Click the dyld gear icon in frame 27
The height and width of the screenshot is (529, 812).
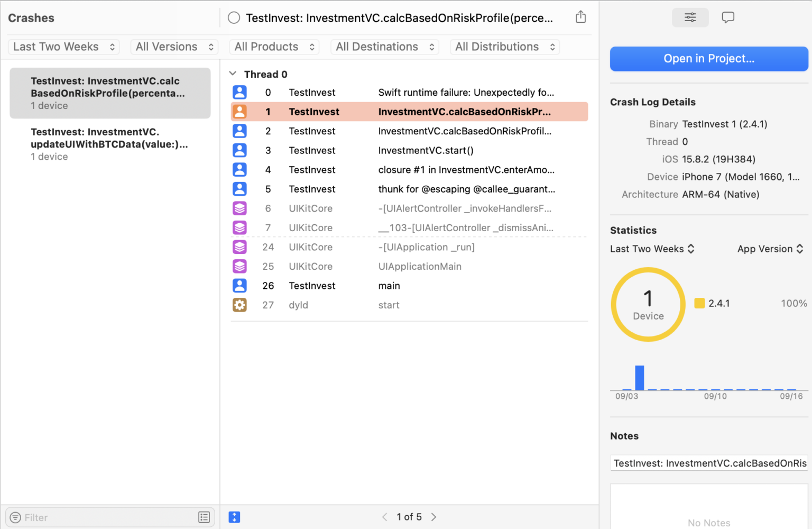239,305
